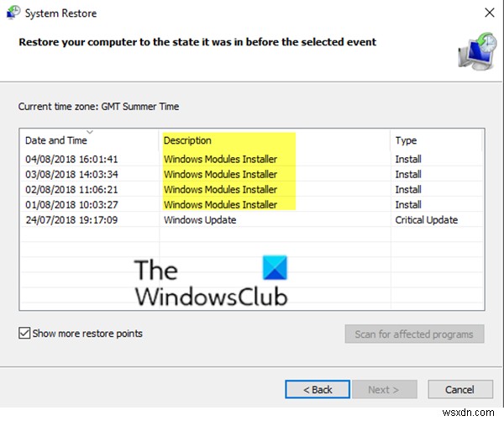Click the Windows Update description cell

coord(200,220)
